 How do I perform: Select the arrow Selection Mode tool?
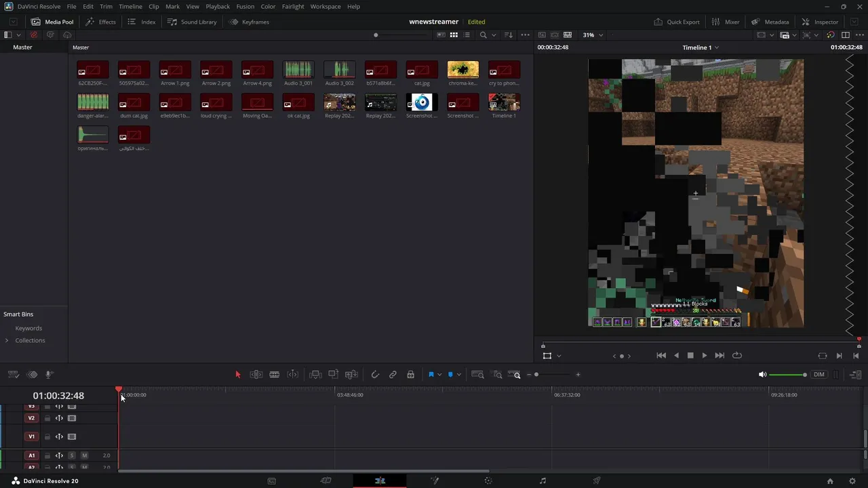[x=237, y=374]
